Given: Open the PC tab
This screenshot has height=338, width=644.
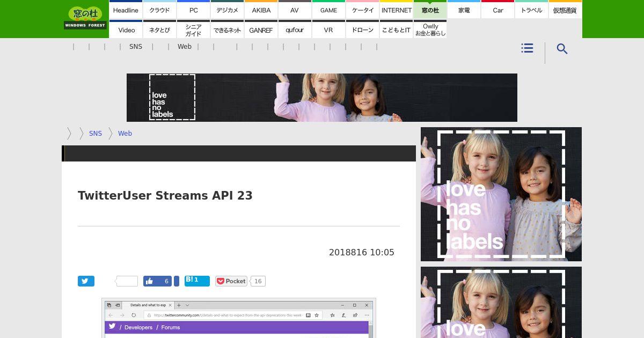Looking at the screenshot, I should (193, 10).
